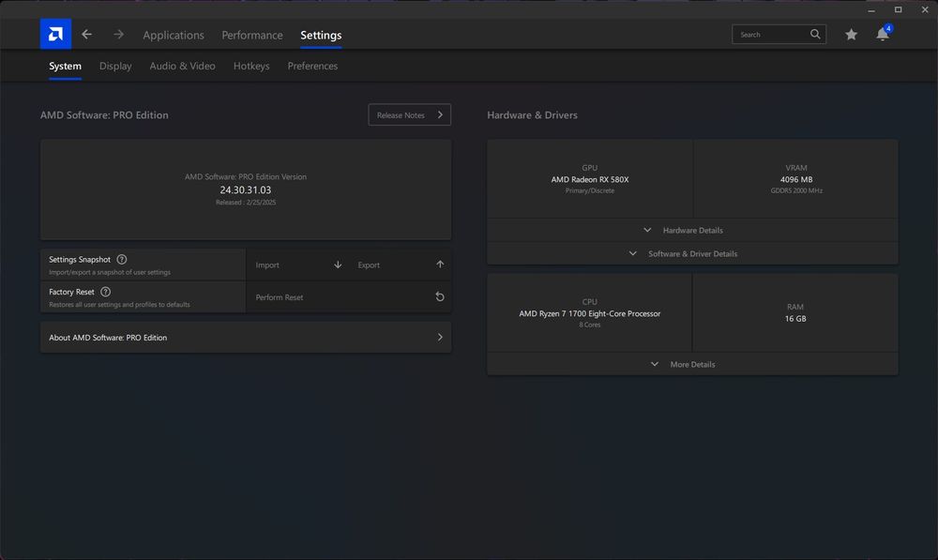Click version number 24.30.31.03
This screenshot has height=560, width=938.
(245, 189)
